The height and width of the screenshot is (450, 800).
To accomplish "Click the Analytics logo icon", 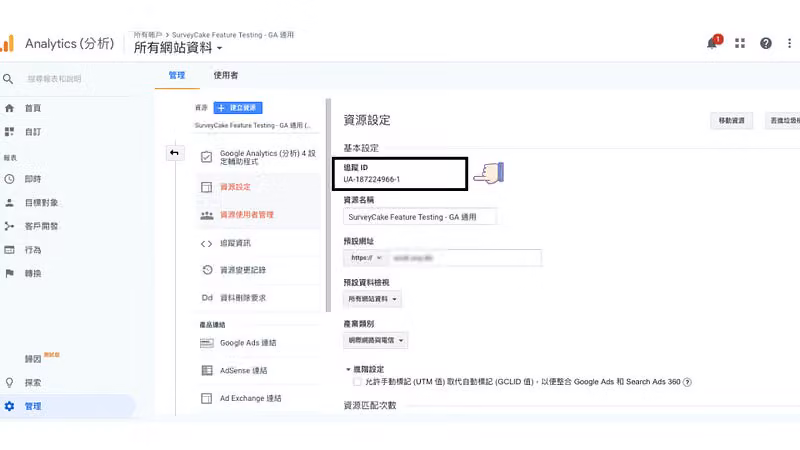I will pos(7,44).
